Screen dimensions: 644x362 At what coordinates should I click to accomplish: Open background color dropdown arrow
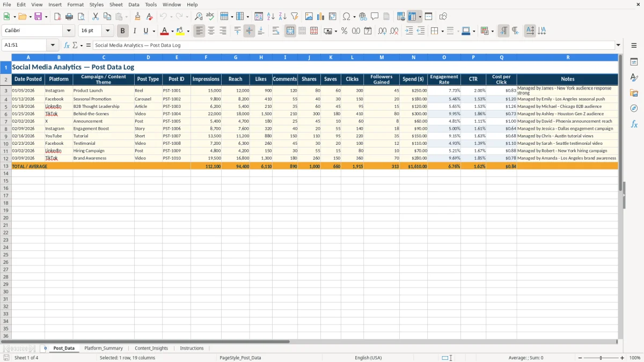click(x=188, y=31)
